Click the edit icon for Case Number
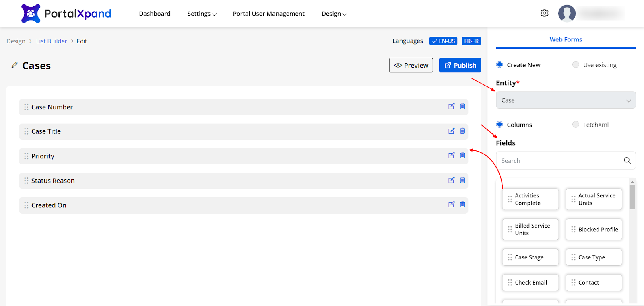Viewport: 644px width, 306px height. coord(451,107)
